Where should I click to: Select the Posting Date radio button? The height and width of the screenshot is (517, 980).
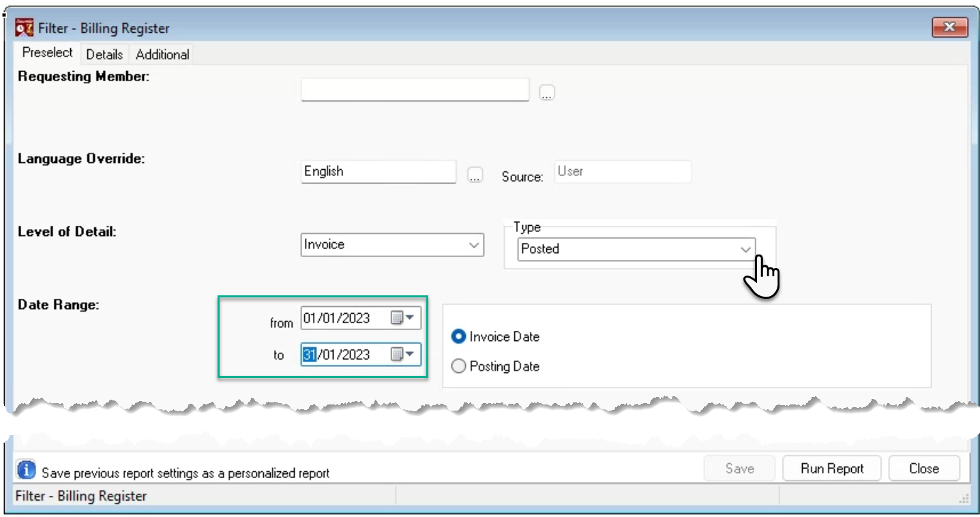pyautogui.click(x=458, y=366)
